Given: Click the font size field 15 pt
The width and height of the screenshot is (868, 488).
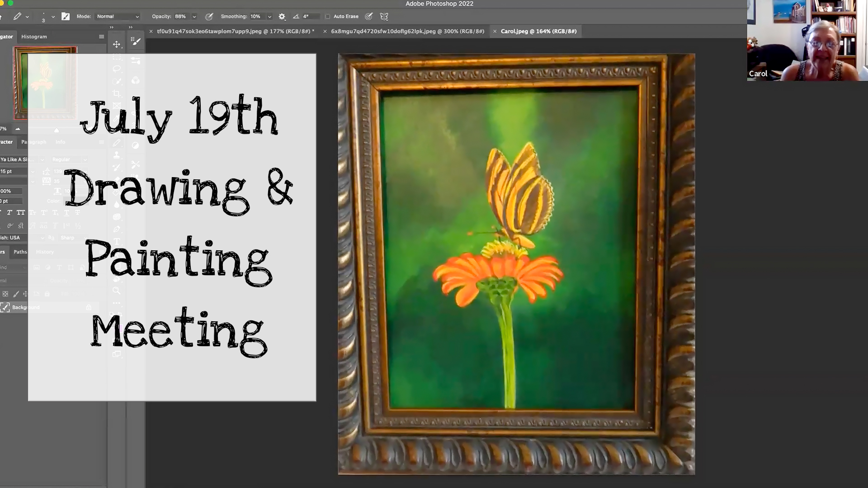Looking at the screenshot, I should [x=14, y=172].
